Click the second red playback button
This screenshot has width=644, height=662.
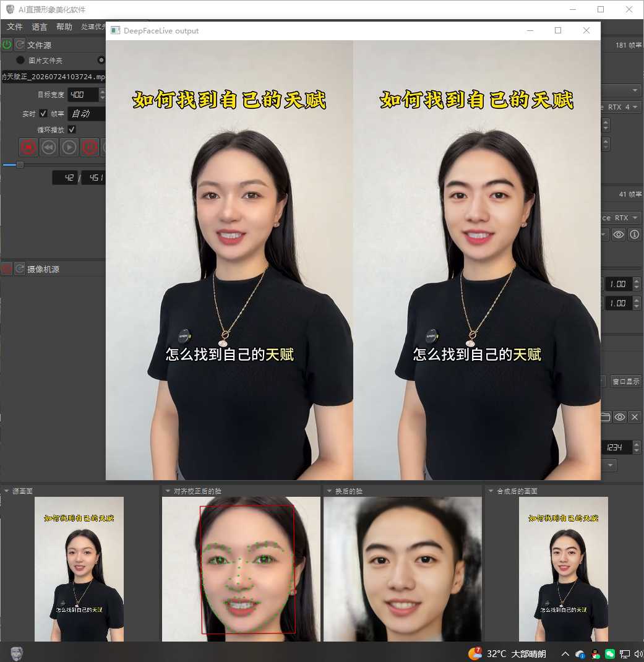pos(90,147)
